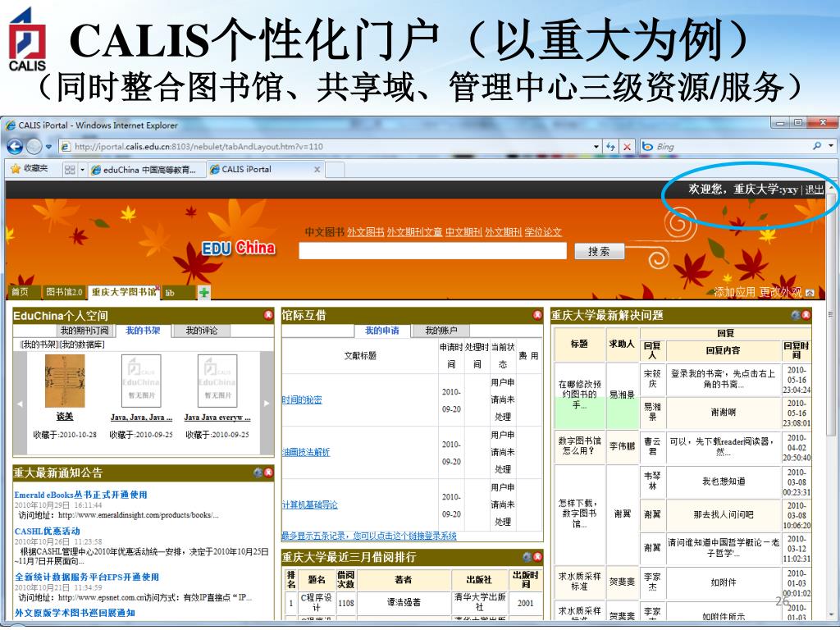Image resolution: width=840 pixels, height=630 pixels.
Task: Open the 油画技法解析 request link
Action: click(x=307, y=452)
